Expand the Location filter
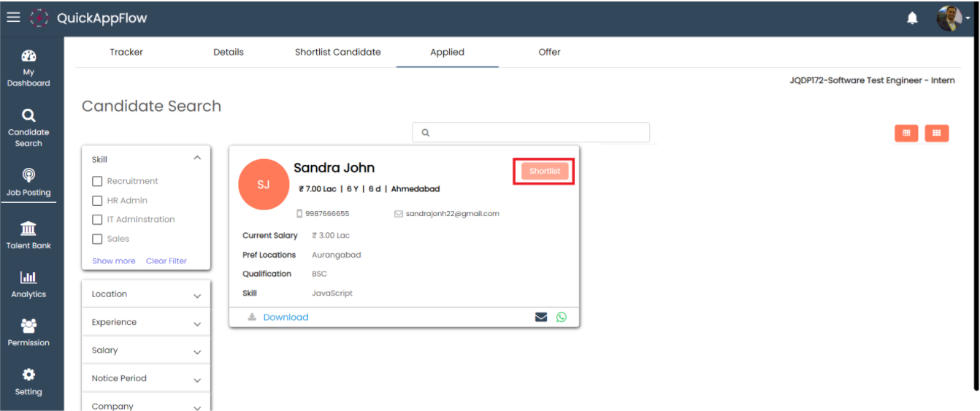 click(146, 294)
